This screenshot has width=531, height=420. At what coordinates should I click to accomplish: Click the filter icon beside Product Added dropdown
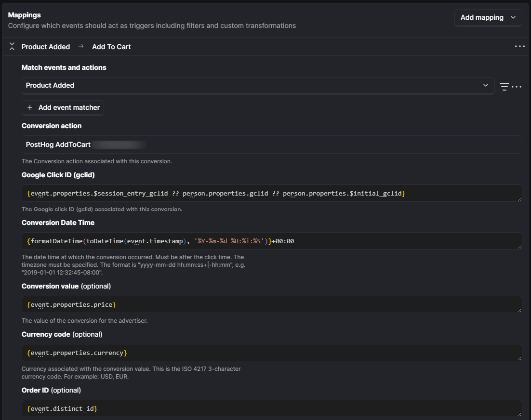504,87
